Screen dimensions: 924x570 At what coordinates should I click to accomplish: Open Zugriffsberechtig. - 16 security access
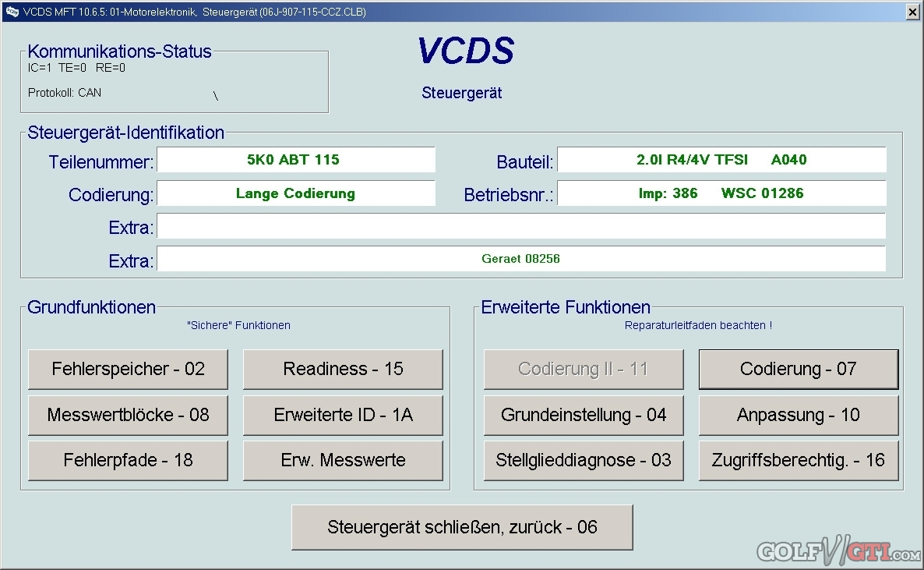(799, 460)
